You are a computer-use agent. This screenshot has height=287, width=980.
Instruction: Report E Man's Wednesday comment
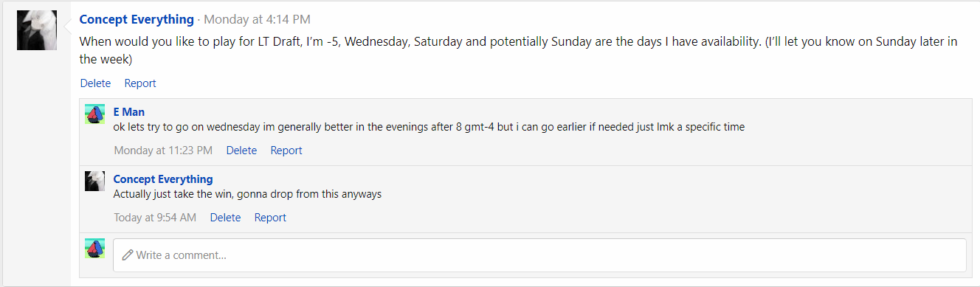[x=286, y=151]
